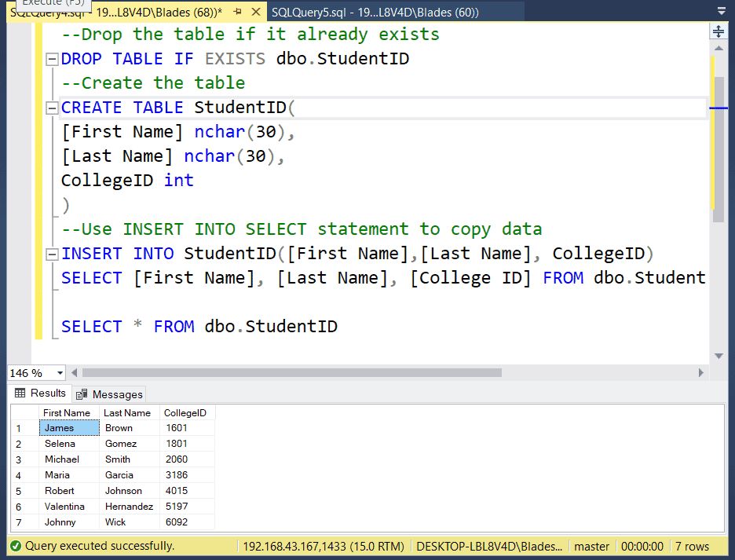This screenshot has width=735, height=560.
Task: Collapse the INSERT INTO statement block
Action: coord(50,253)
